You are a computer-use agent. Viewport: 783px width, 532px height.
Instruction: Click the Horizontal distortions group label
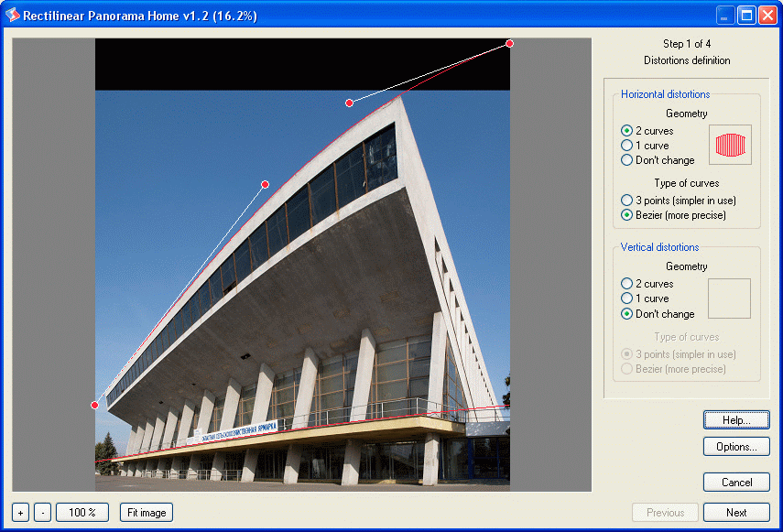pos(665,94)
